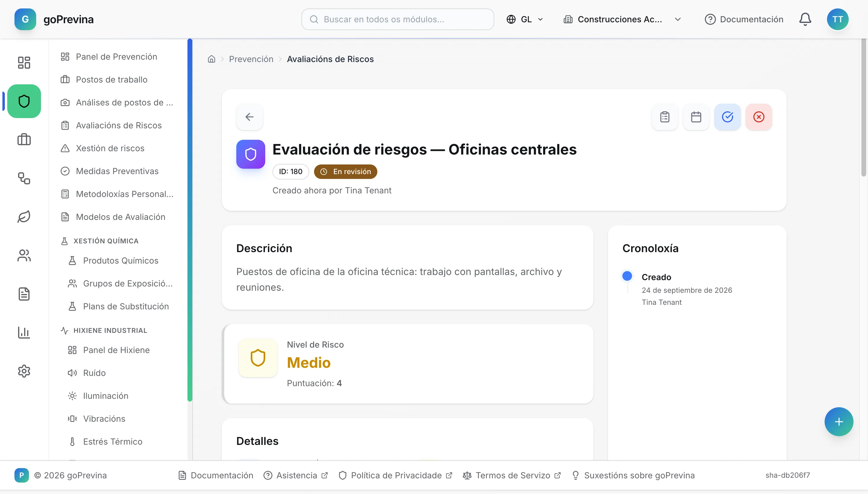Viewport: 868px width, 494px height.
Task: Open the Construcciones Ac... company selector
Action: click(622, 19)
